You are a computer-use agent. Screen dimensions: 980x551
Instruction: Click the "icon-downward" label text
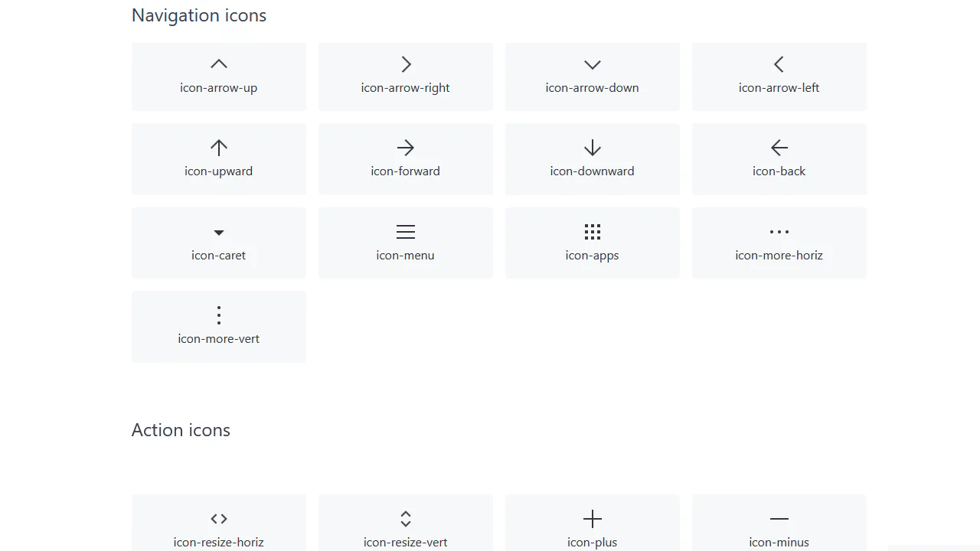pos(593,171)
